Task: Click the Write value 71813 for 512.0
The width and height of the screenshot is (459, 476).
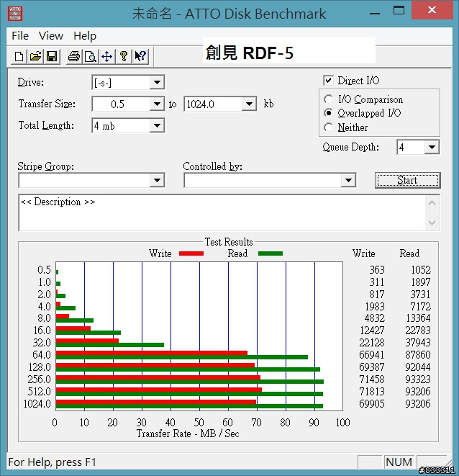Action: click(x=372, y=392)
